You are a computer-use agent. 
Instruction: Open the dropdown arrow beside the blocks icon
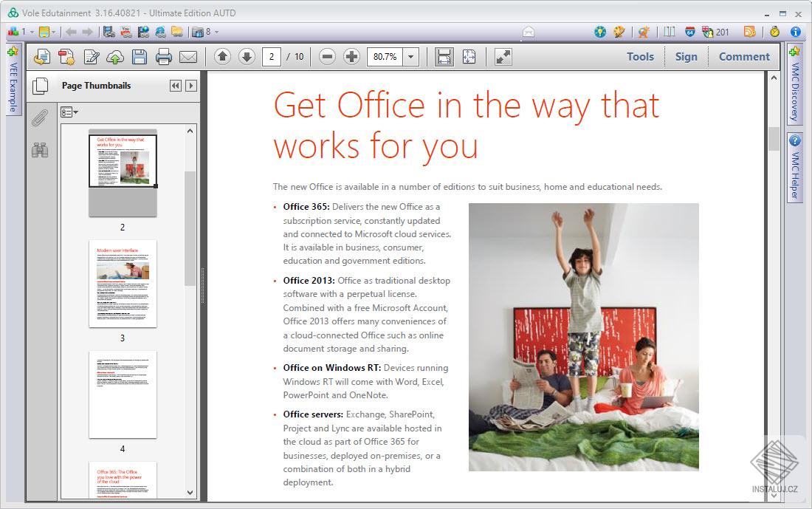pyautogui.click(x=32, y=33)
